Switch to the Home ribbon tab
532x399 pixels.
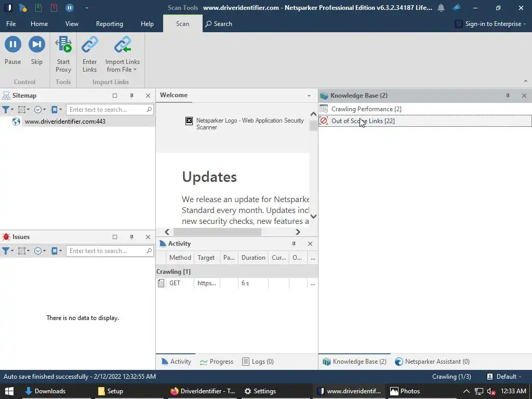pos(39,24)
